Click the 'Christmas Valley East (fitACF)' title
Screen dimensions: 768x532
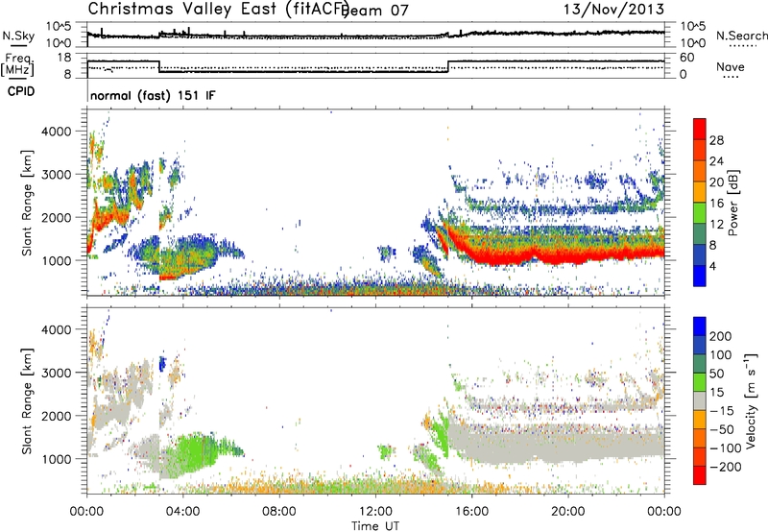[219, 9]
